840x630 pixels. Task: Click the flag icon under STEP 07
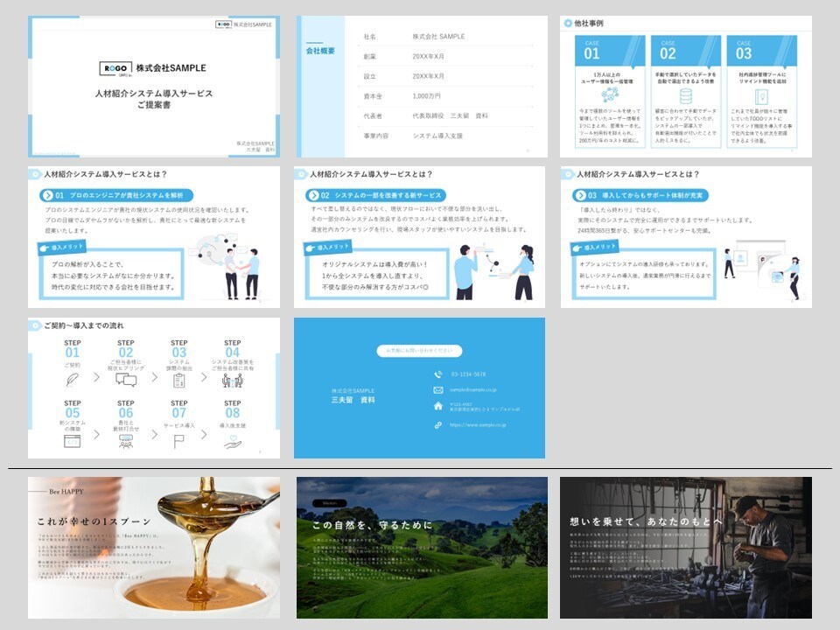pos(178,441)
